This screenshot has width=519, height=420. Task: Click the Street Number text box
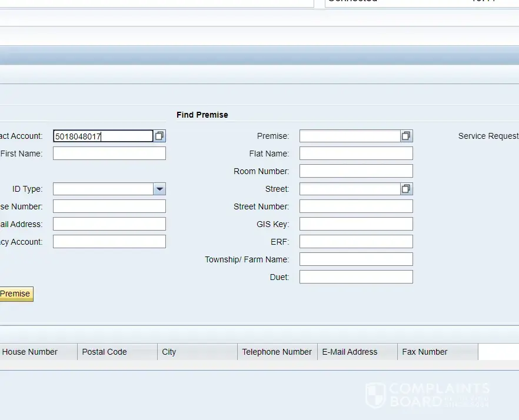coord(356,206)
